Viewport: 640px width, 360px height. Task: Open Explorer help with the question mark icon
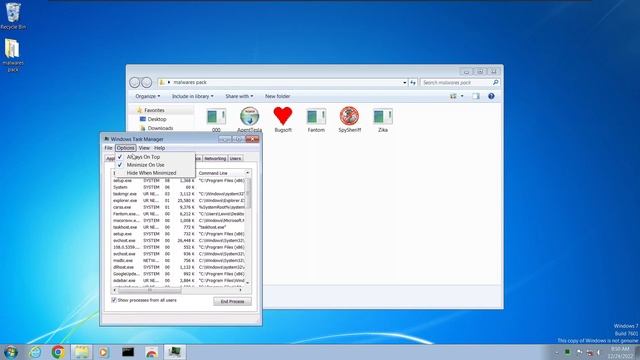491,96
